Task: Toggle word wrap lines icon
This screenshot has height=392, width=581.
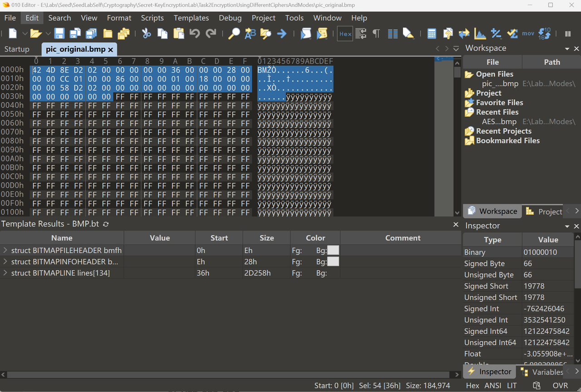Action: (361, 34)
